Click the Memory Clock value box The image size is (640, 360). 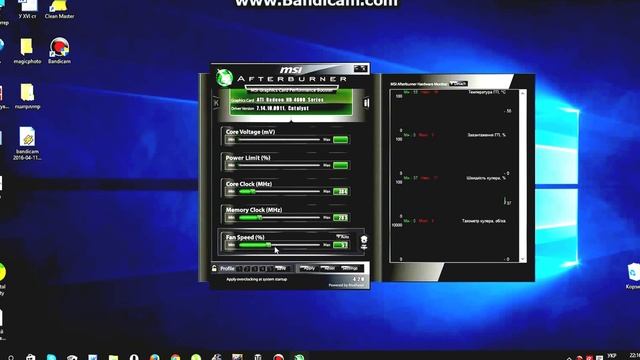[340, 218]
